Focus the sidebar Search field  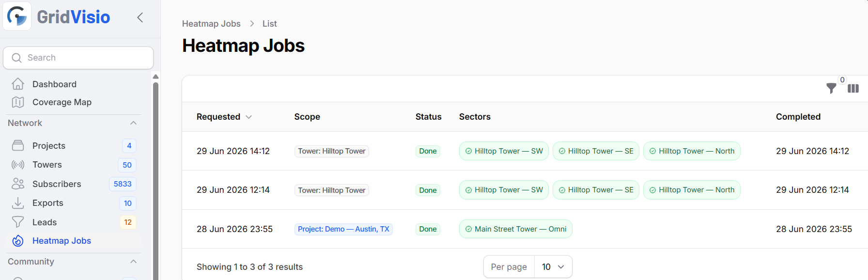pyautogui.click(x=78, y=58)
